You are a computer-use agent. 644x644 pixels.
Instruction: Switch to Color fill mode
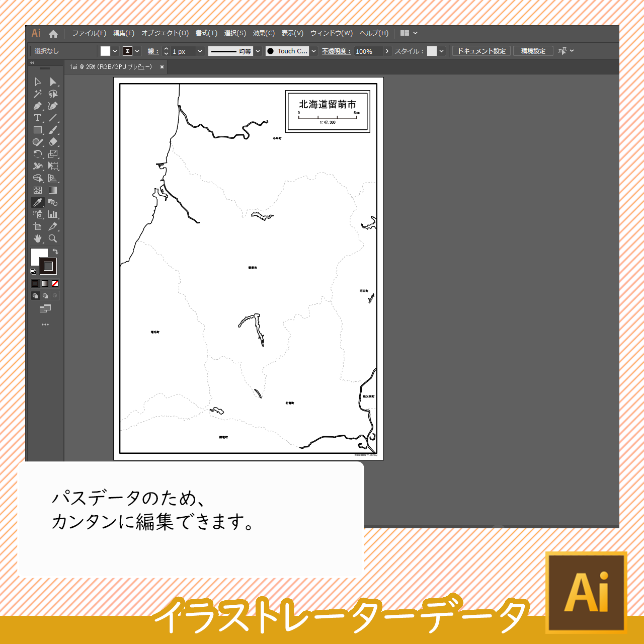click(35, 284)
